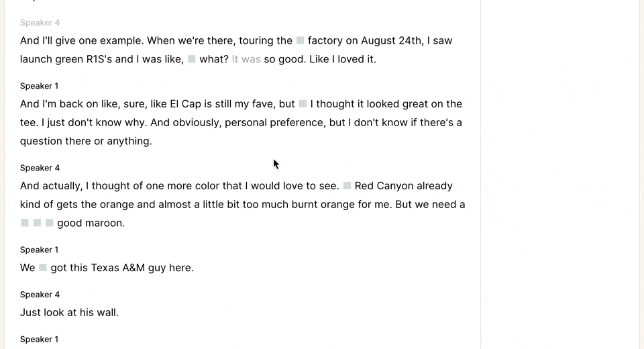Image resolution: width=644 pixels, height=349 pixels.
Task: Select the middle gap marker on the 'good maroon' line
Action: (37, 223)
